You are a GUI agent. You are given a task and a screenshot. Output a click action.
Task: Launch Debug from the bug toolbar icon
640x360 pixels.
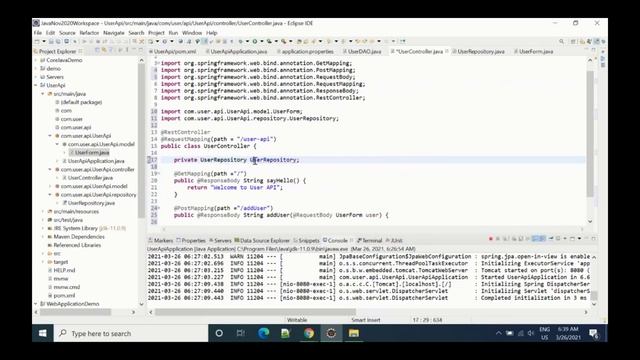(240, 41)
